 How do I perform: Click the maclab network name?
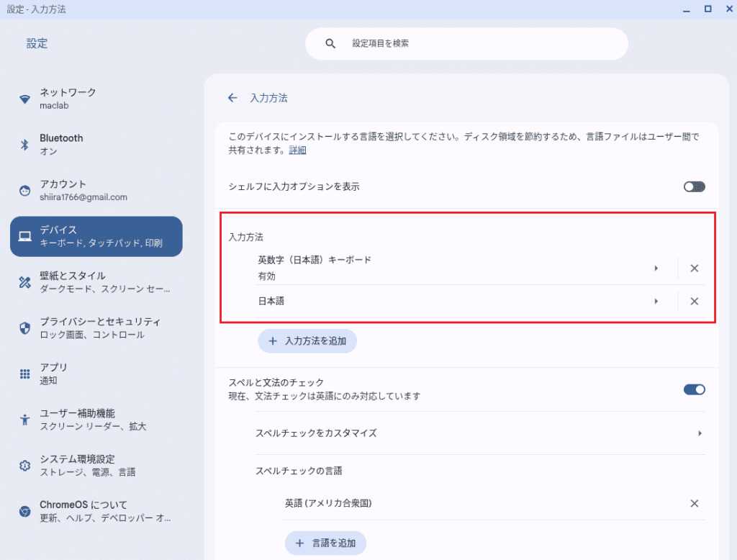(x=54, y=105)
